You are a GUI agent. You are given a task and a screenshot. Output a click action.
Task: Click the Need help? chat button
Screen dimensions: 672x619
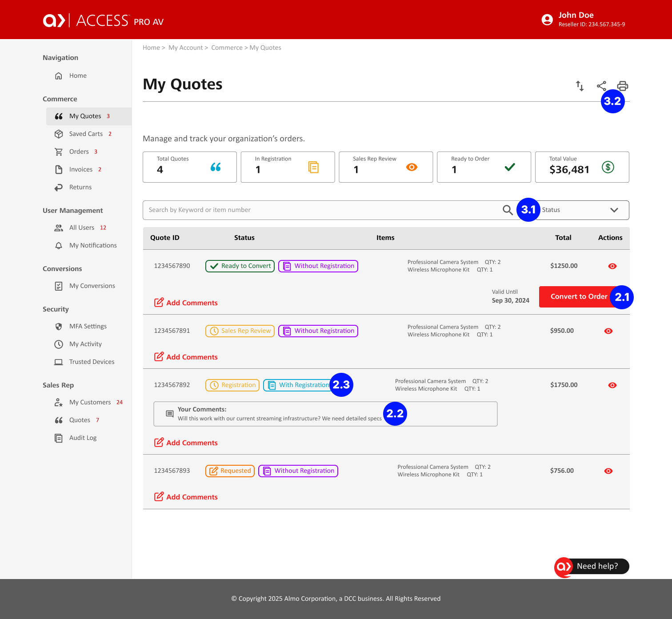point(592,567)
